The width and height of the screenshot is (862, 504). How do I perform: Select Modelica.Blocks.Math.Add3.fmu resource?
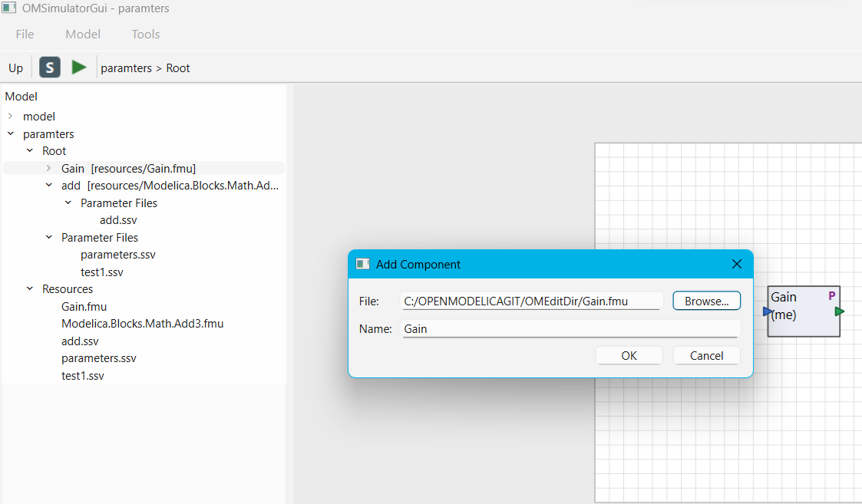coord(142,324)
